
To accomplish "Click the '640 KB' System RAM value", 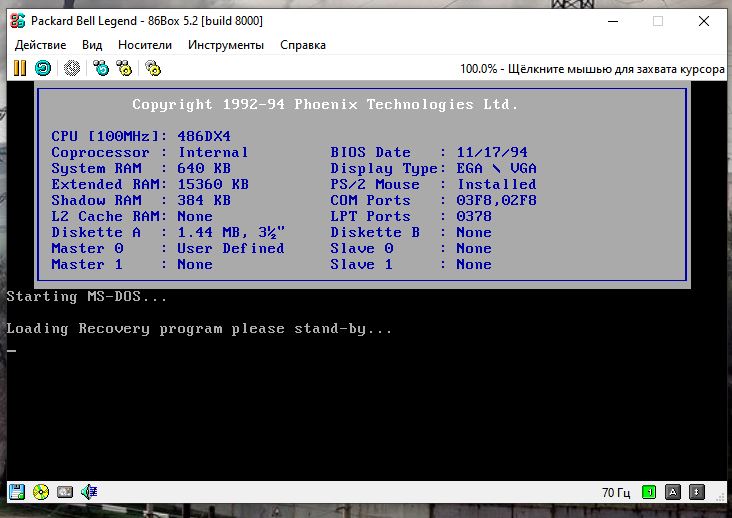I will pyautogui.click(x=204, y=168).
